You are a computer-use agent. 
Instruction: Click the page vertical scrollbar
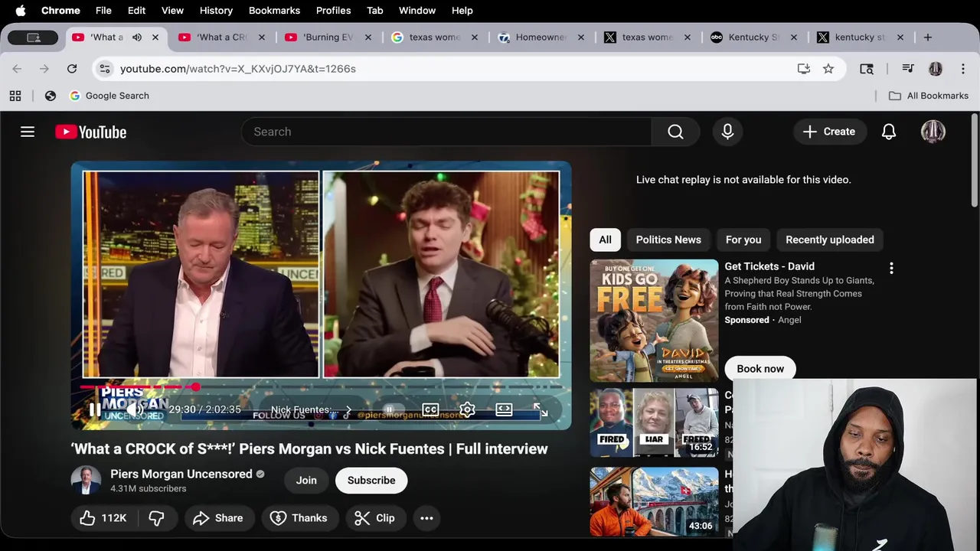tap(975, 161)
